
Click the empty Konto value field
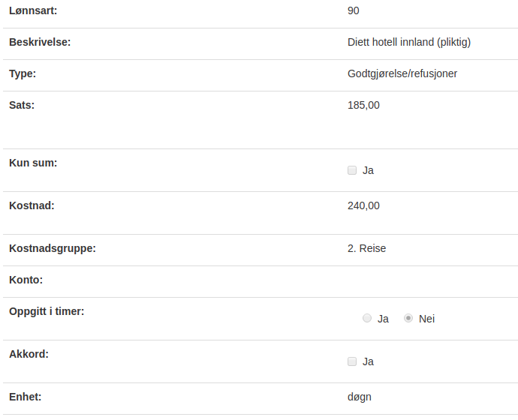pyautogui.click(x=431, y=280)
